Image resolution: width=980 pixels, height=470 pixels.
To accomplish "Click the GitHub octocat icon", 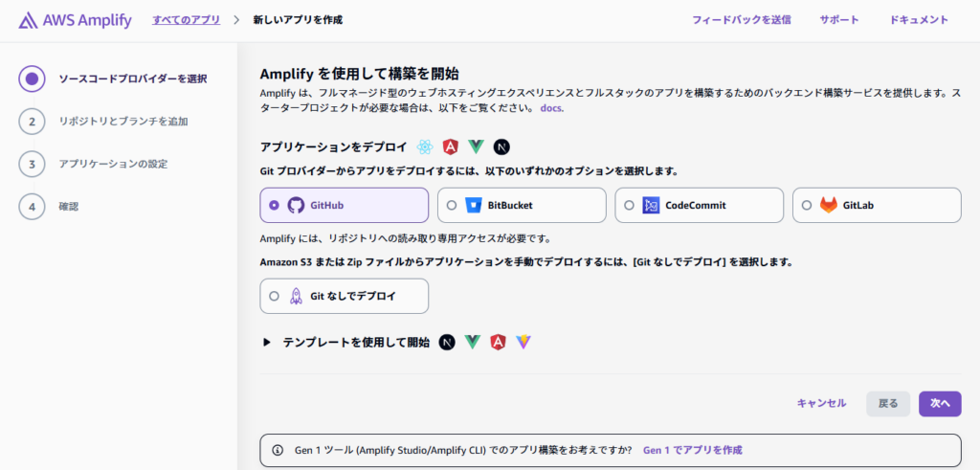I will tap(296, 205).
